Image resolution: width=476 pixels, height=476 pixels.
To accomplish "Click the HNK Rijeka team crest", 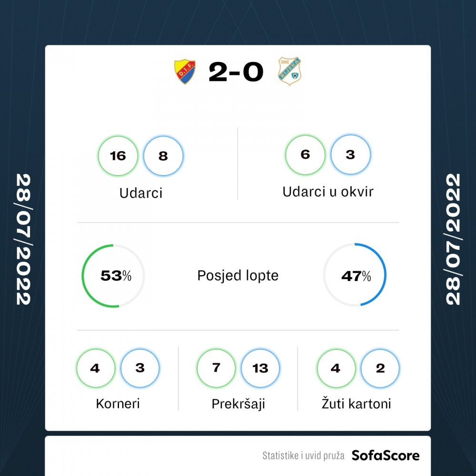I will pyautogui.click(x=289, y=71).
